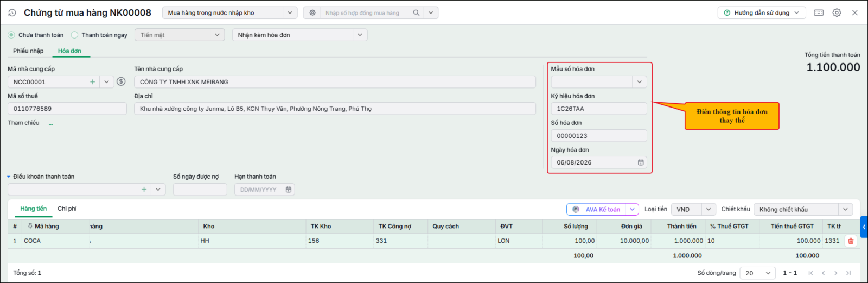Viewport: 868px width, 283px height.
Task: Go to next page of grid
Action: (836, 273)
